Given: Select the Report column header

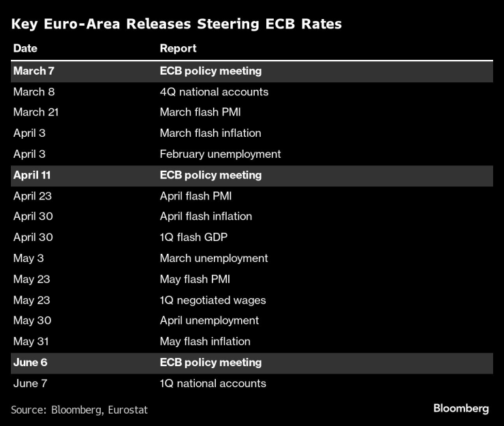Looking at the screenshot, I should [x=178, y=48].
